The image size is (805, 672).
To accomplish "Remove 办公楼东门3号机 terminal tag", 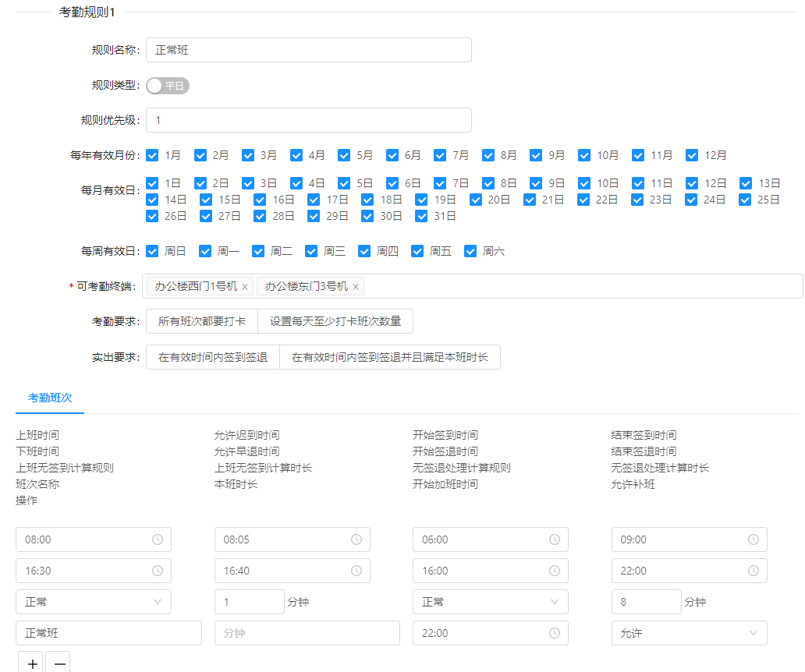I will 356,287.
